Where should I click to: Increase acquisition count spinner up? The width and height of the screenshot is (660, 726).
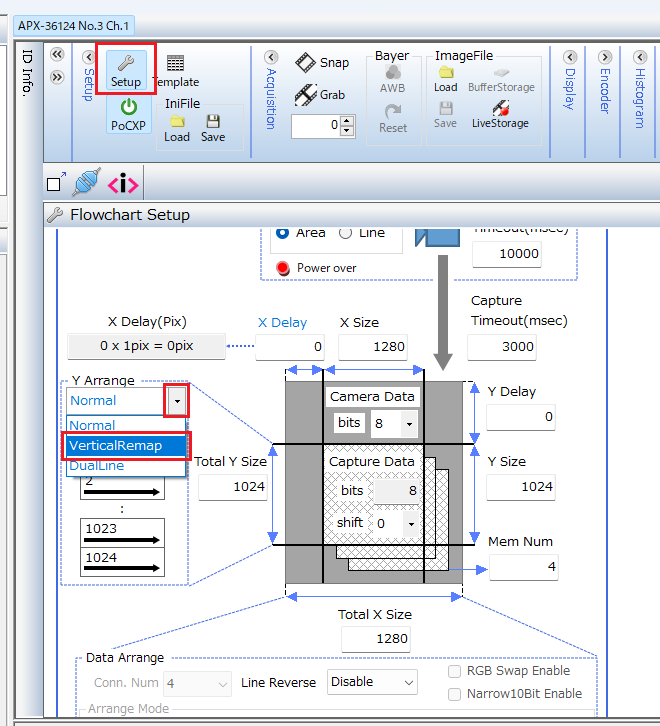click(x=347, y=121)
